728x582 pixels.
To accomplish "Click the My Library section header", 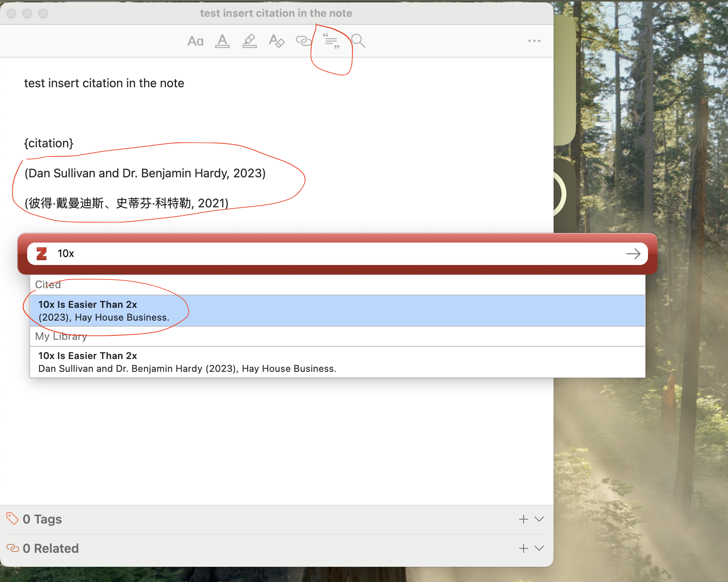I will coord(61,336).
